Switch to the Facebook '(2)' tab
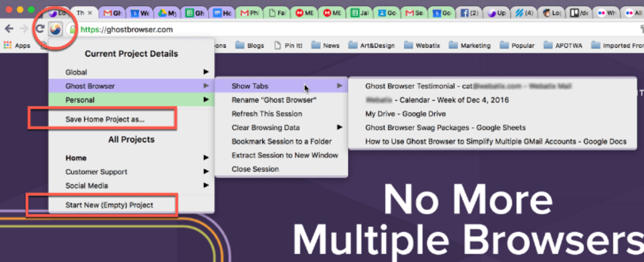The height and width of the screenshot is (262, 644). tap(470, 13)
